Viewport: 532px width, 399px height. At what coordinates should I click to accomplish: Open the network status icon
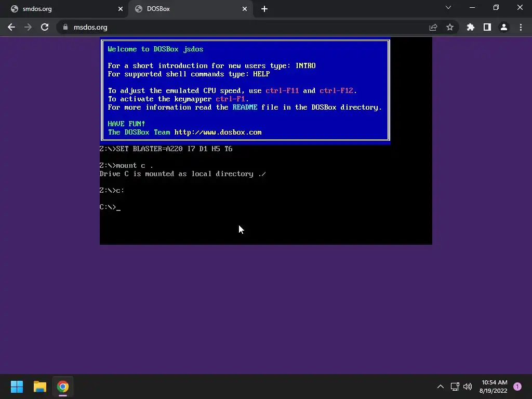[x=455, y=387]
